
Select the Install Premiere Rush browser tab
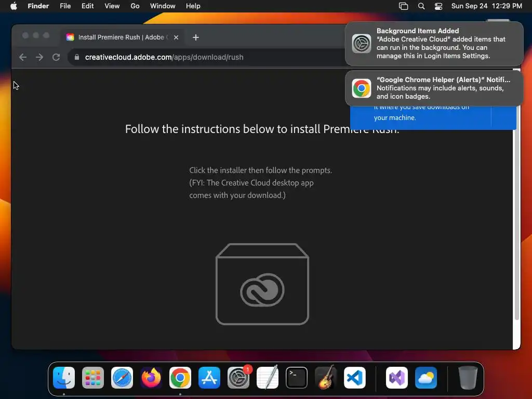(122, 37)
